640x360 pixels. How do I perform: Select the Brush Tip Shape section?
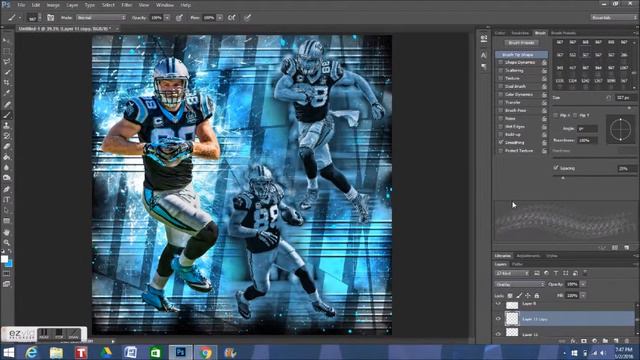(x=522, y=54)
